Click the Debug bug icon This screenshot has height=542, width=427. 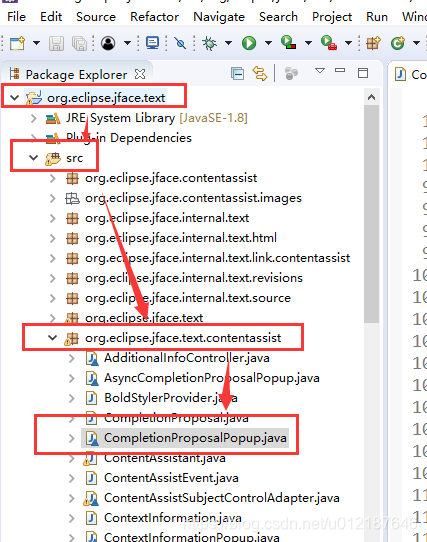click(x=209, y=43)
